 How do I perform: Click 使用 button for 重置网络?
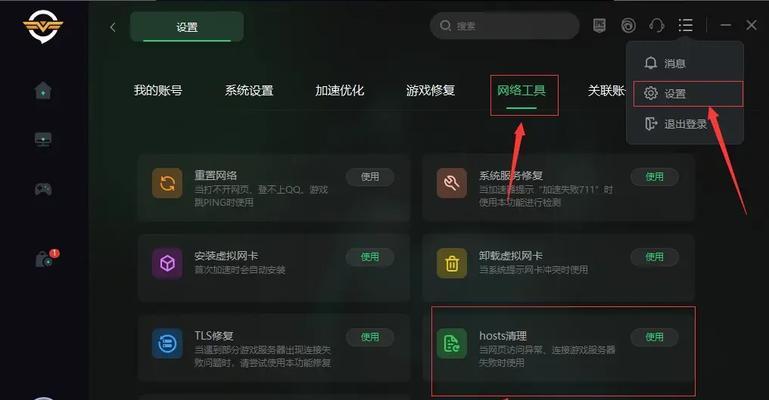370,176
